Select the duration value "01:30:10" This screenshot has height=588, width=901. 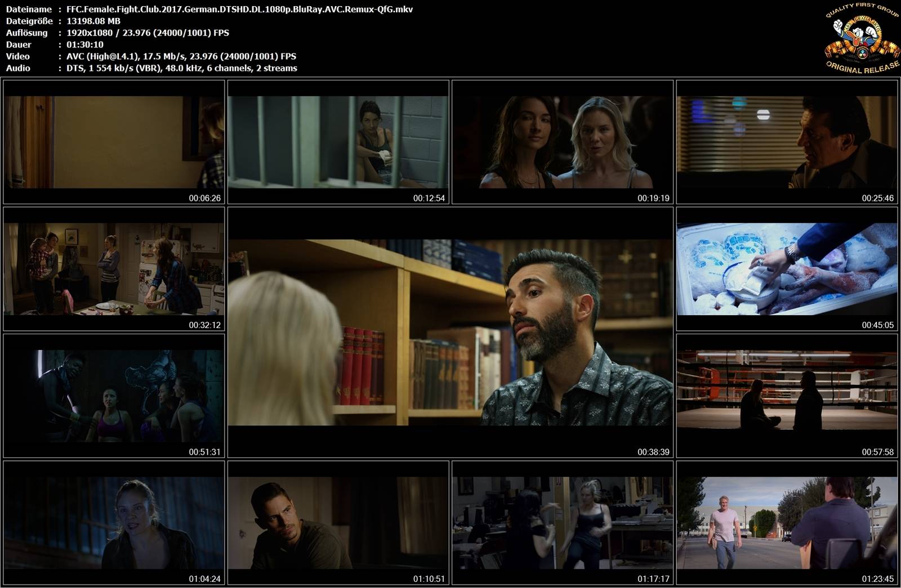coord(85,44)
